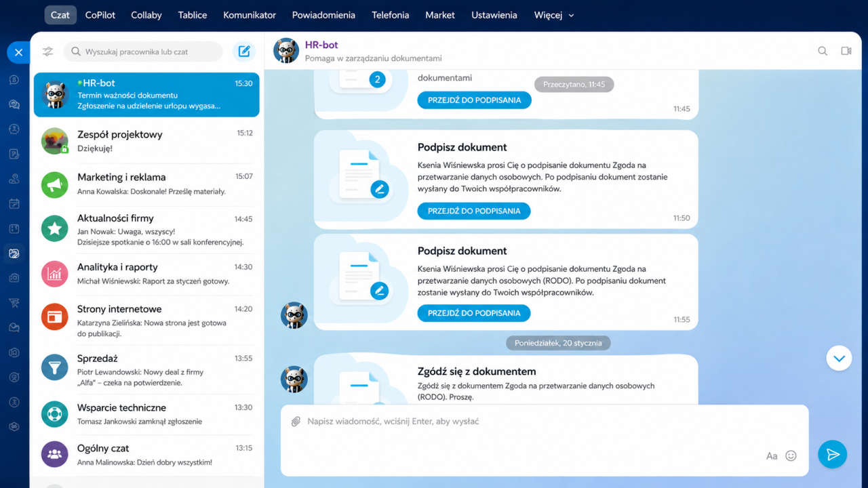Click the search icon in chat header

[823, 51]
